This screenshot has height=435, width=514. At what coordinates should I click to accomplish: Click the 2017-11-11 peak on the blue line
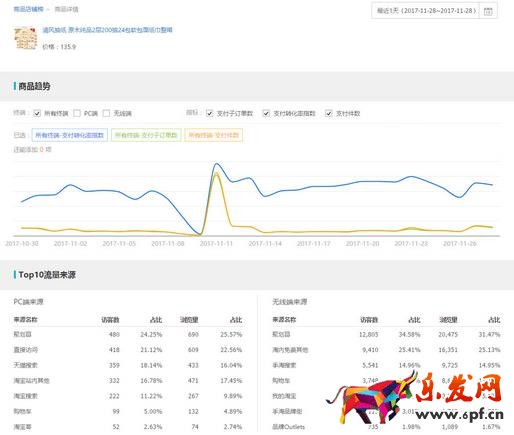(x=216, y=163)
